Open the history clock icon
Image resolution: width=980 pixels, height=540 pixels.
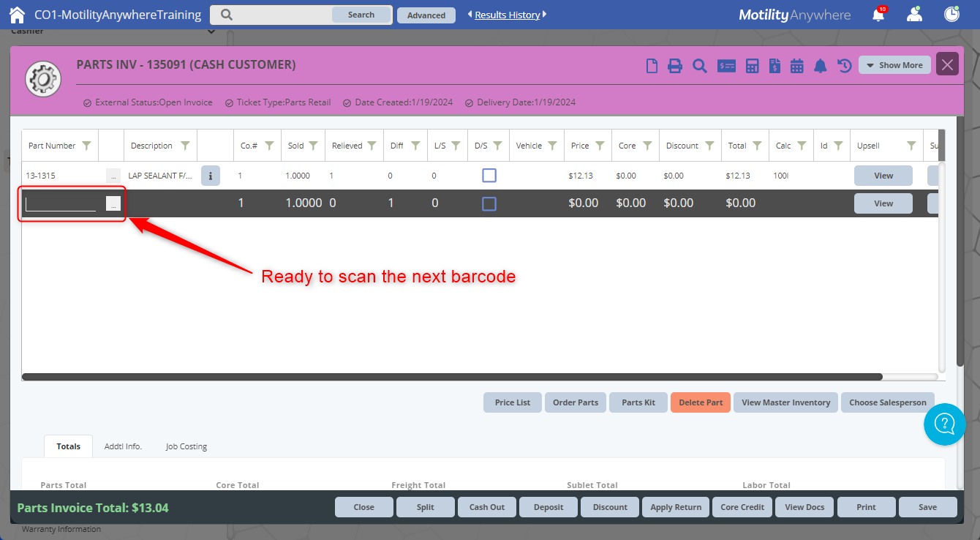pyautogui.click(x=845, y=66)
